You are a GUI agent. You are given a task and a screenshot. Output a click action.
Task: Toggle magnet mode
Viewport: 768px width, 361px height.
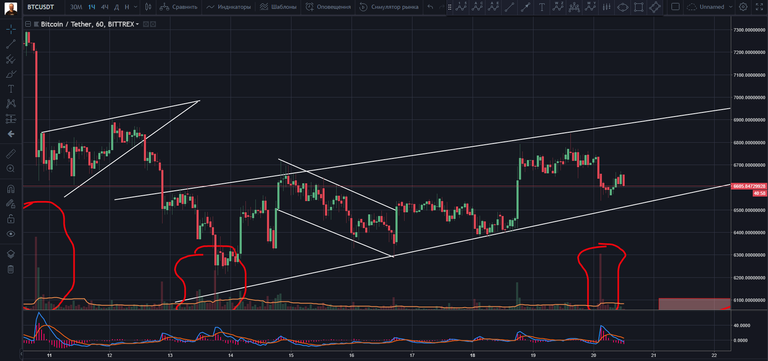coord(11,189)
